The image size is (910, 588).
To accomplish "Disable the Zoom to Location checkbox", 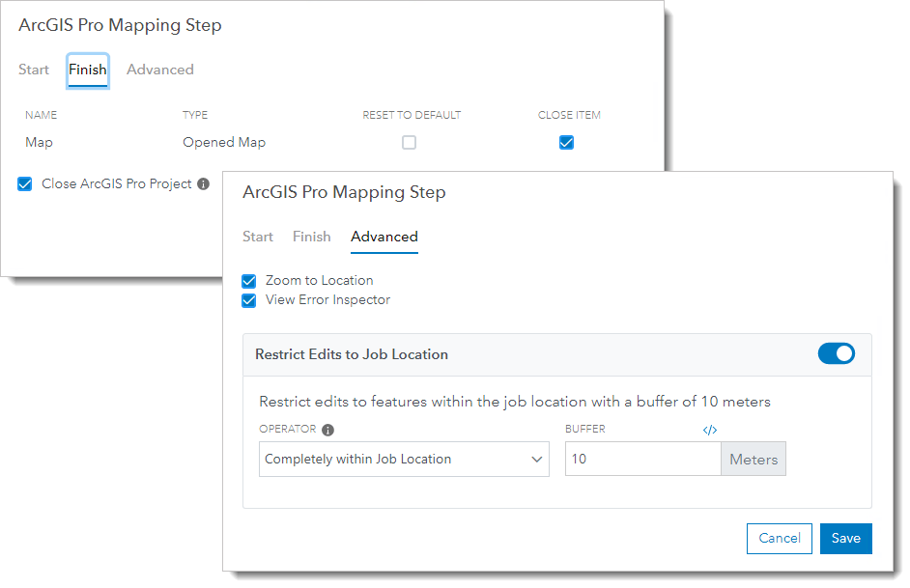I will click(248, 280).
